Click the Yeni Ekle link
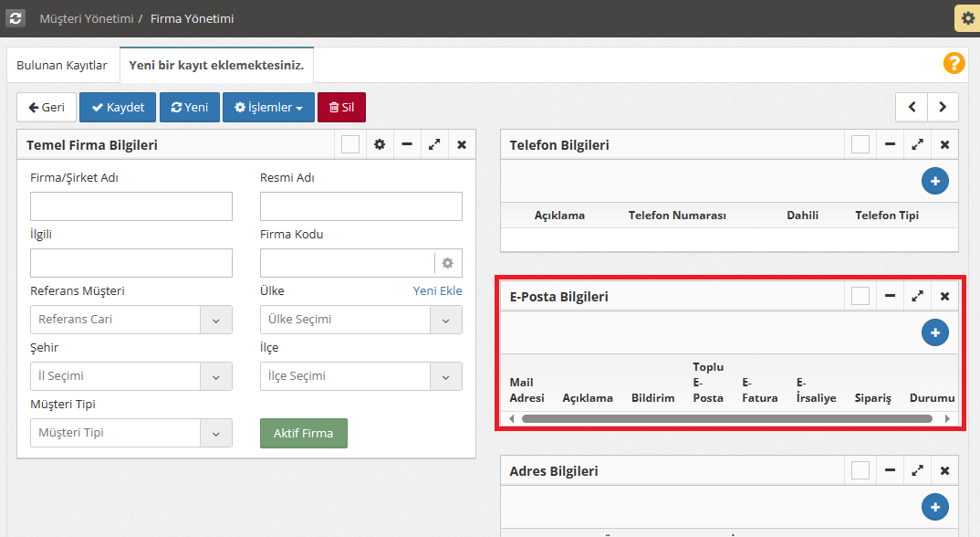 click(437, 290)
